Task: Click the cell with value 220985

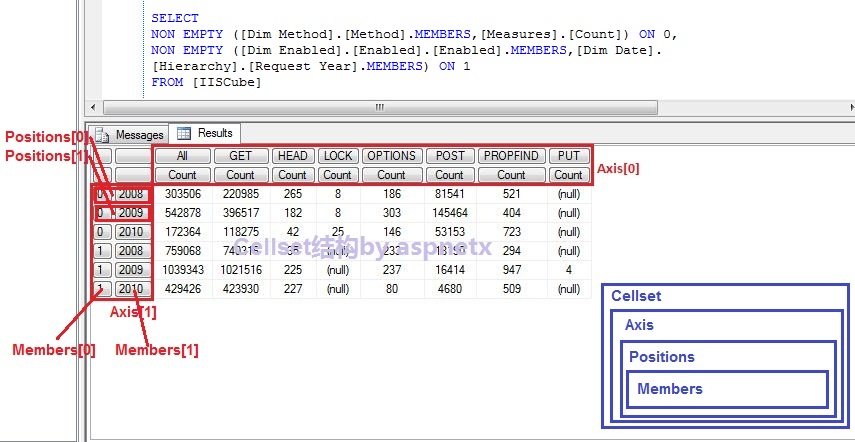Action: [x=240, y=194]
